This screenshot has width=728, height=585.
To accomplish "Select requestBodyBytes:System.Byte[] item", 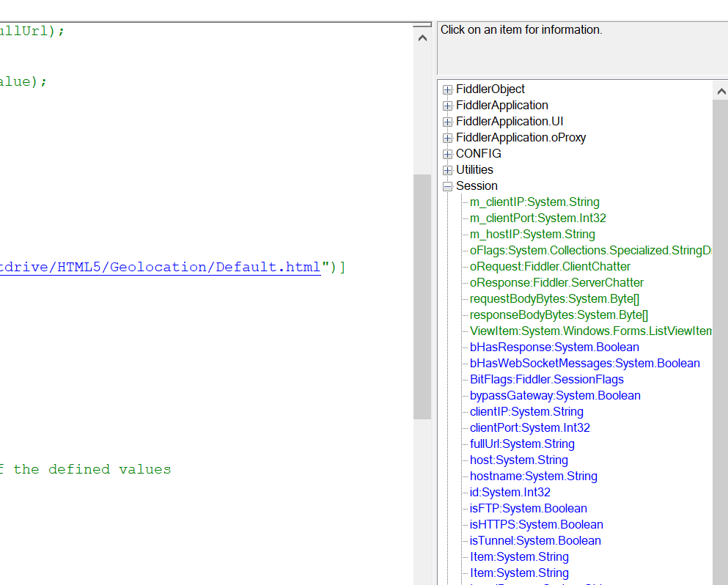I will (555, 299).
